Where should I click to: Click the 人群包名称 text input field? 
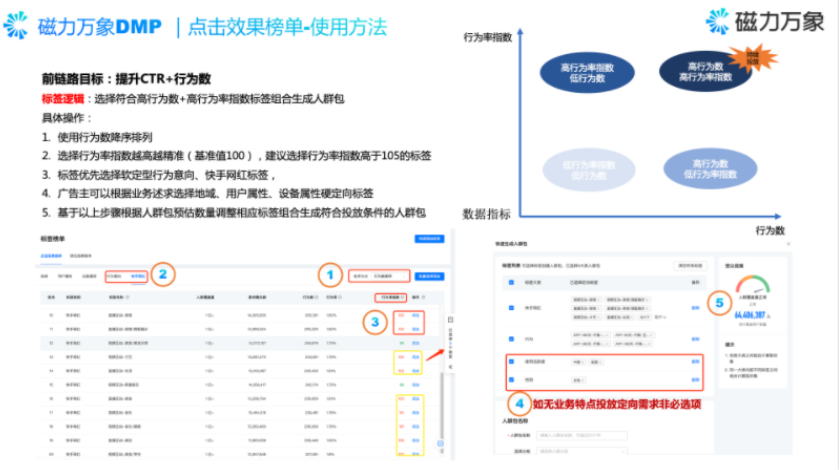click(582, 435)
